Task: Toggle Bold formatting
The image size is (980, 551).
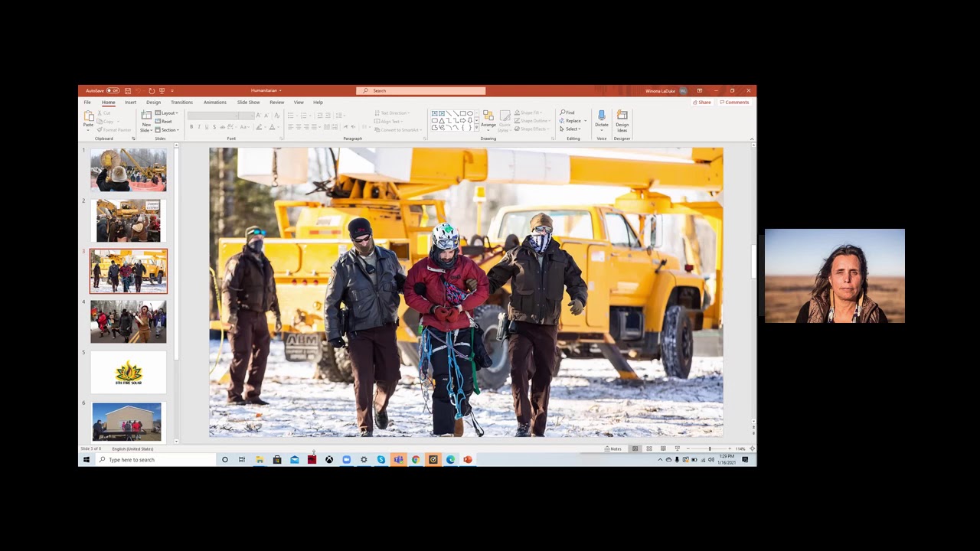Action: click(x=191, y=127)
